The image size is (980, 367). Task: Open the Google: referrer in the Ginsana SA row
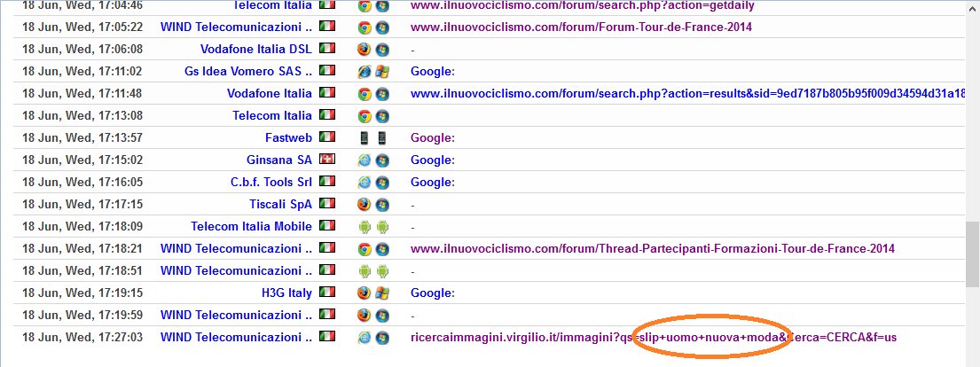(433, 160)
